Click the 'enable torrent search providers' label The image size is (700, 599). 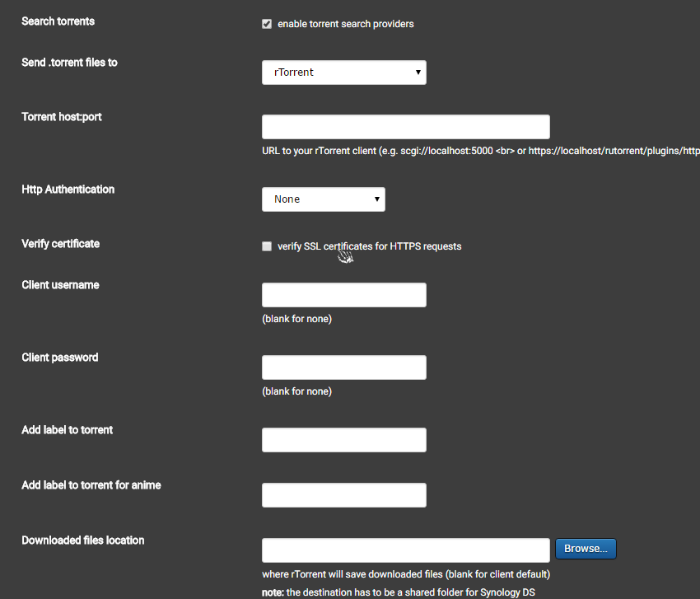tap(346, 24)
